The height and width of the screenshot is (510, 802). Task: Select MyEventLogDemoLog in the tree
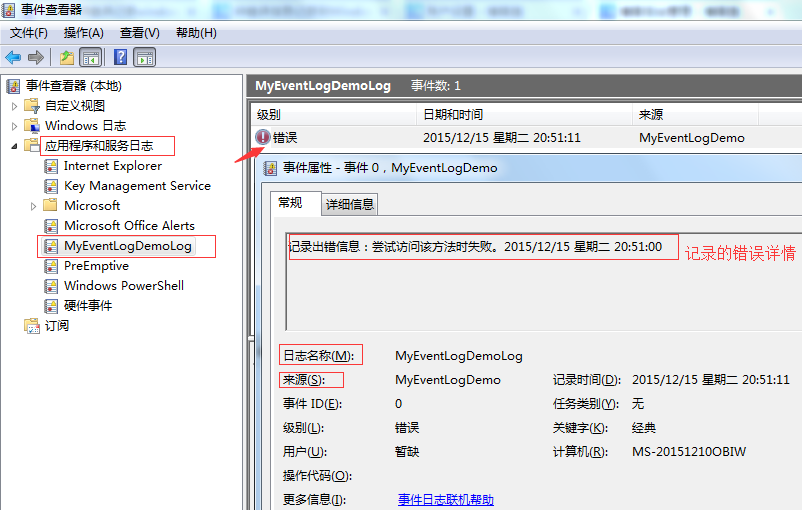pos(128,246)
